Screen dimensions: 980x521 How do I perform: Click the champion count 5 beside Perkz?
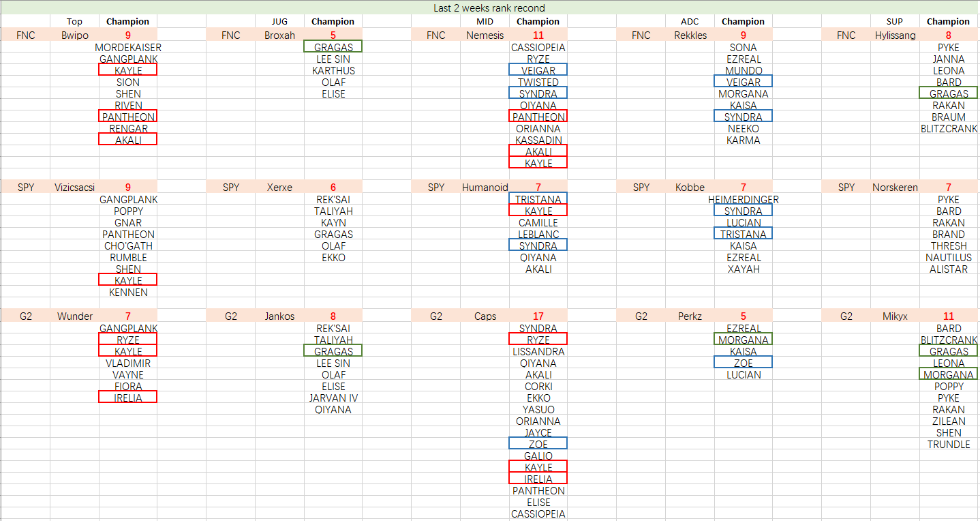coord(744,316)
